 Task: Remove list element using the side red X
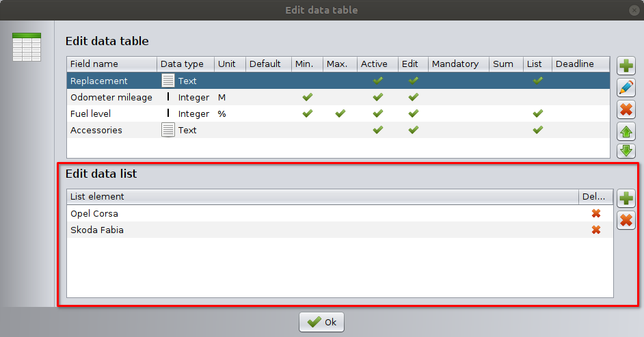[626, 220]
